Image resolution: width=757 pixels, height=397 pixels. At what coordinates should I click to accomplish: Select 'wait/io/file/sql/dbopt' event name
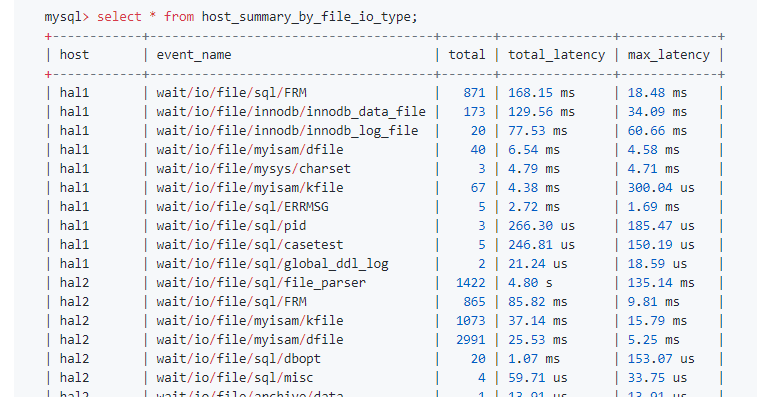tap(238, 359)
